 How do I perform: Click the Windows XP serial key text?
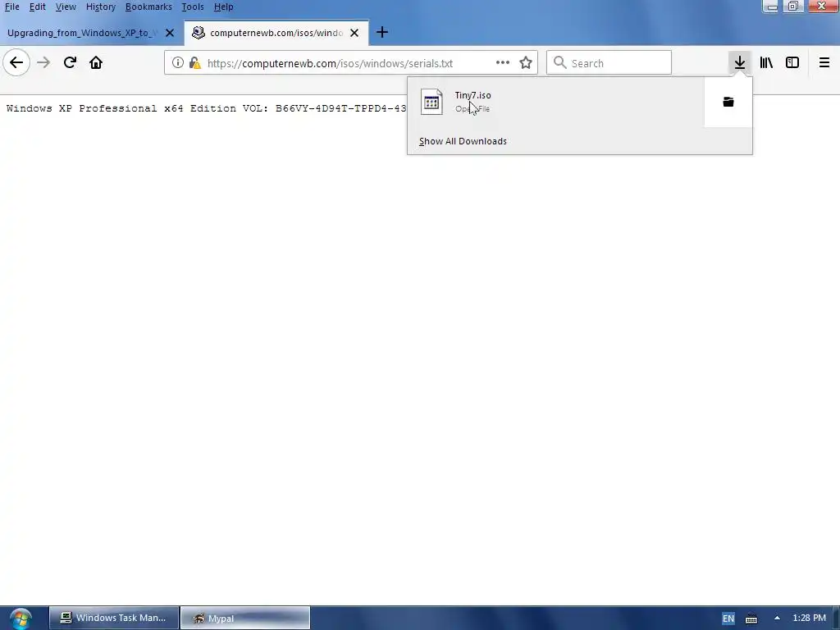pyautogui.click(x=206, y=108)
